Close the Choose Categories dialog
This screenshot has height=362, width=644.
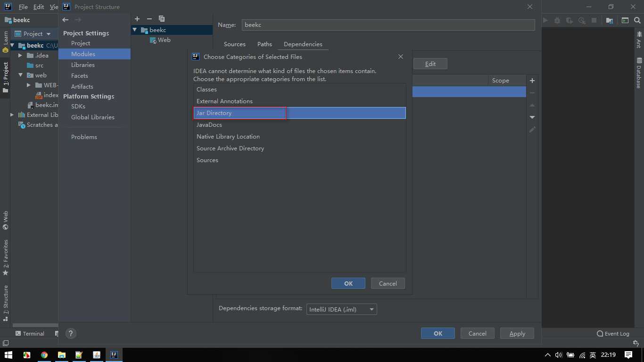[400, 57]
